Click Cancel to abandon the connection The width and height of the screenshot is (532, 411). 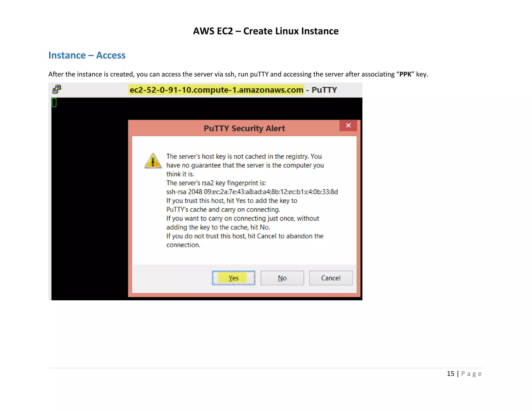point(331,278)
